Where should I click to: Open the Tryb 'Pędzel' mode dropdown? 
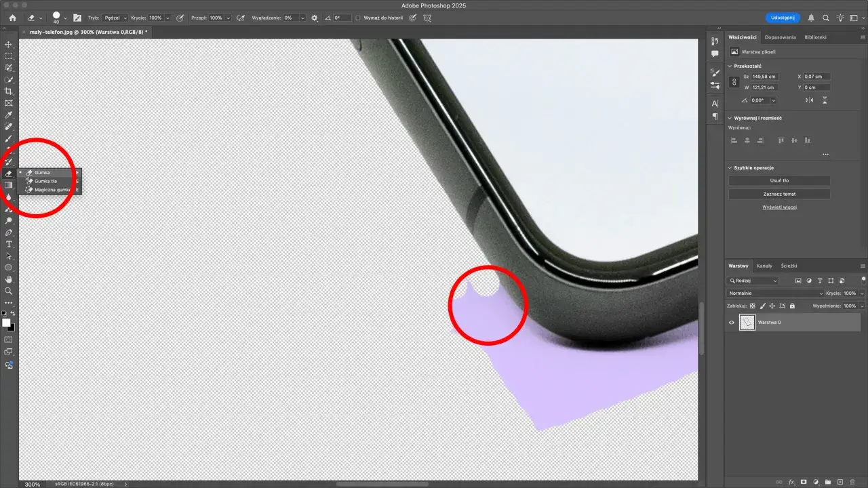115,18
